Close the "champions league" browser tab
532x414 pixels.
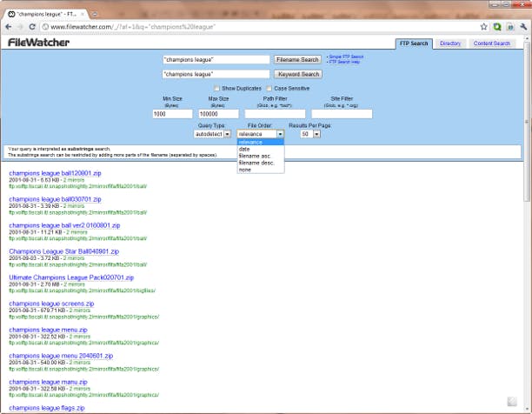point(82,14)
